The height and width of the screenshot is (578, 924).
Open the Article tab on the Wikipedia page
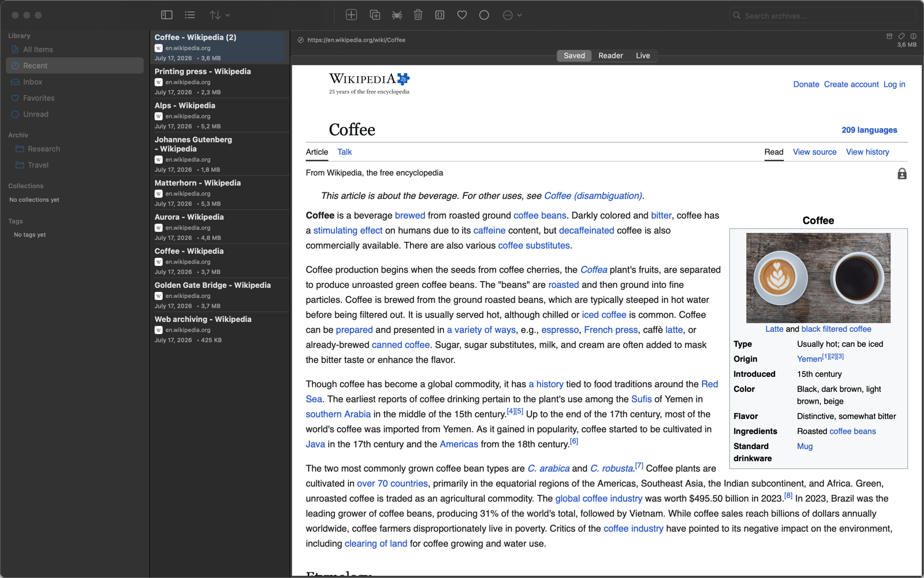(x=317, y=152)
